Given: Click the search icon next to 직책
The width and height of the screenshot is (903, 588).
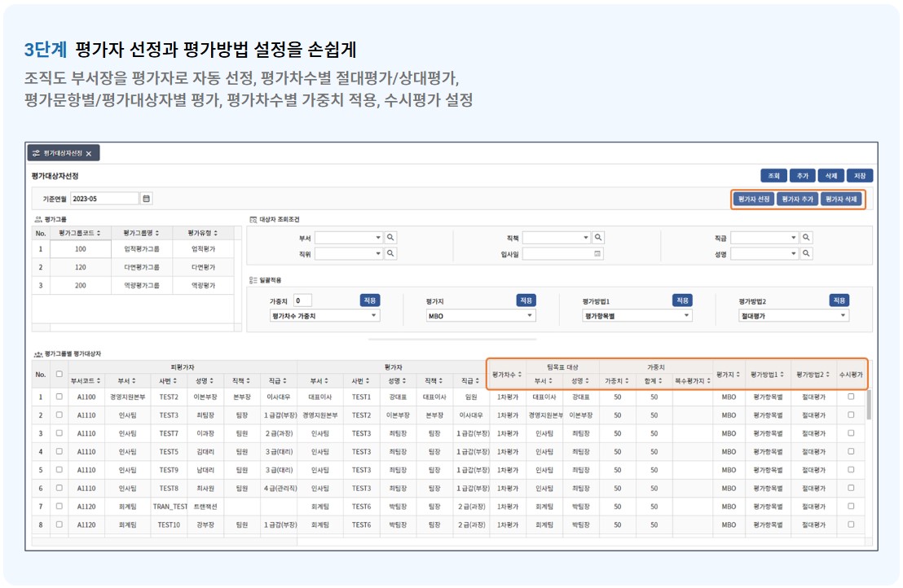Looking at the screenshot, I should pyautogui.click(x=598, y=237).
